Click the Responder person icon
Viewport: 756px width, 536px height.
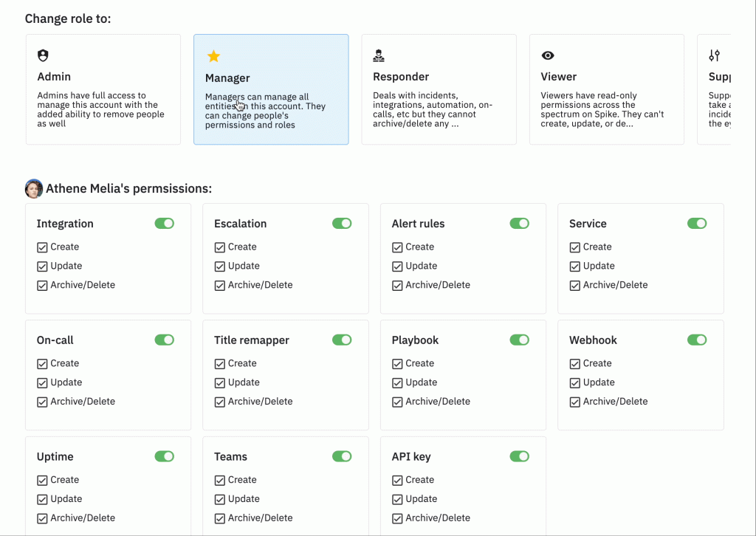tap(379, 55)
